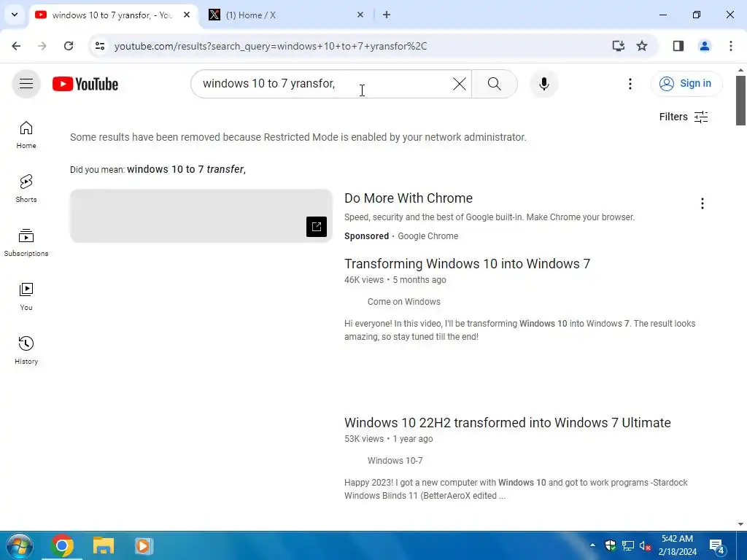Go to the YouTube logo homepage
747x560 pixels.
point(85,84)
